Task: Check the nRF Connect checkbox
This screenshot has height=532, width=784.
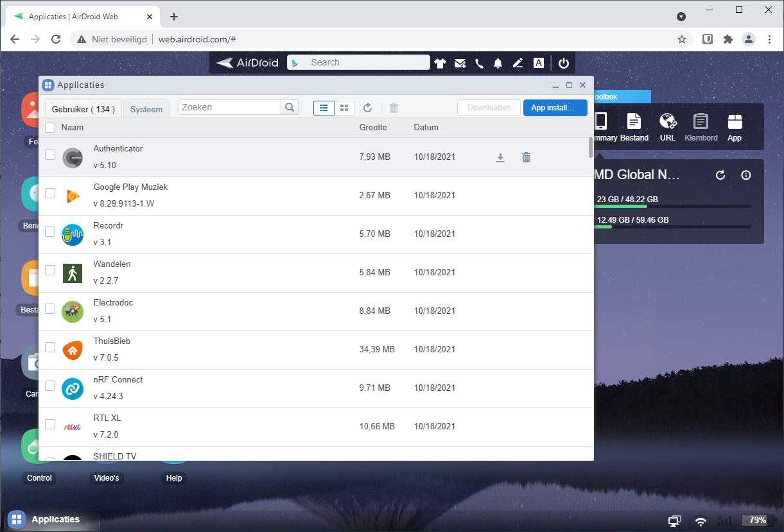Action: [50, 386]
